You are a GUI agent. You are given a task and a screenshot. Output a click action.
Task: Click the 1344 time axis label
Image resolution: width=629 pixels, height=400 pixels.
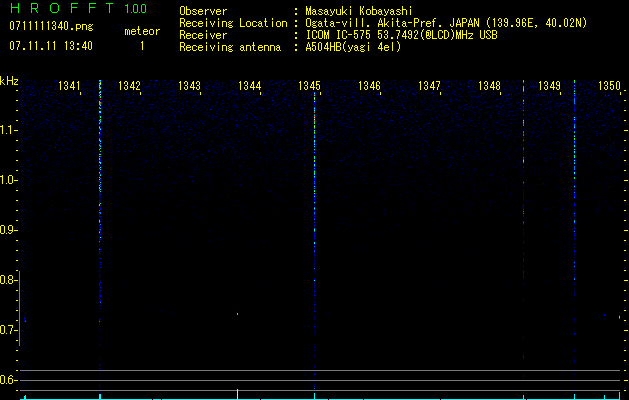[250, 86]
